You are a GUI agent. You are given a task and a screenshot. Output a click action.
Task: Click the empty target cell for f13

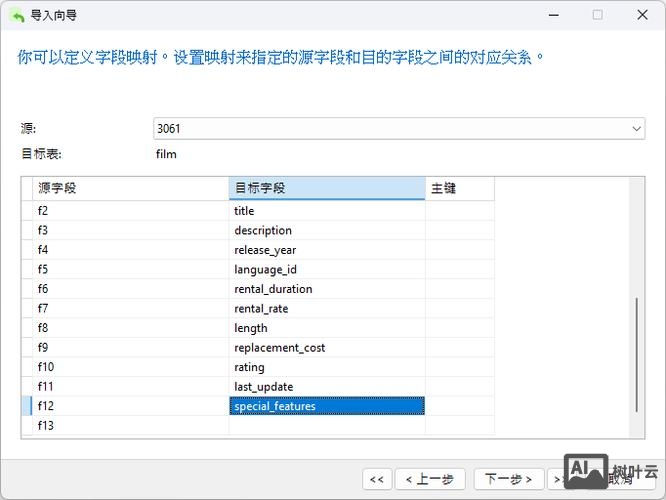[327, 426]
